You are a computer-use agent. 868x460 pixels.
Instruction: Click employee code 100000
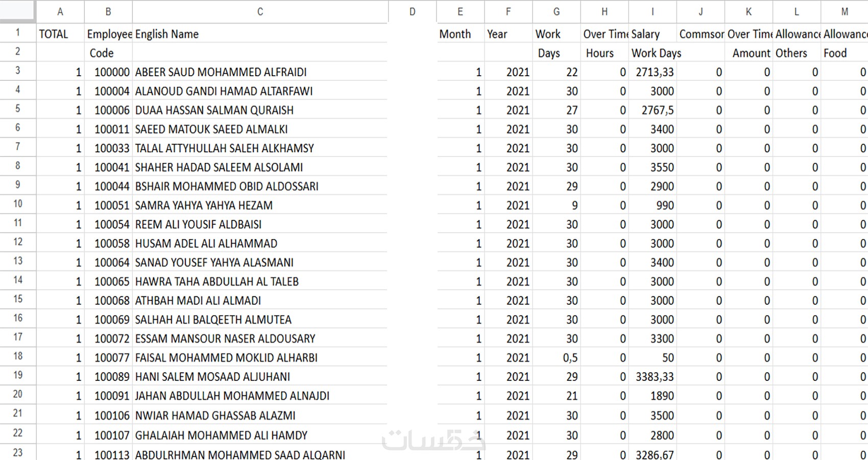[x=112, y=72]
